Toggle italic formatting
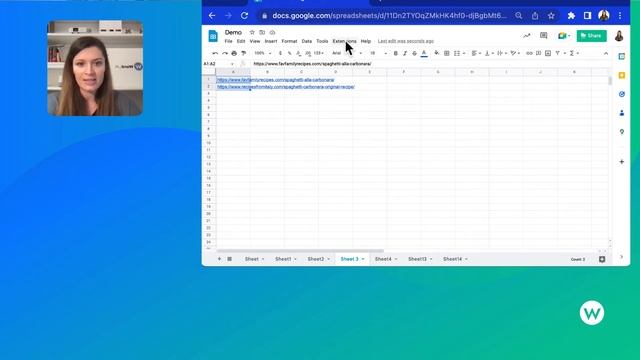640x360 pixels. pyautogui.click(x=405, y=53)
